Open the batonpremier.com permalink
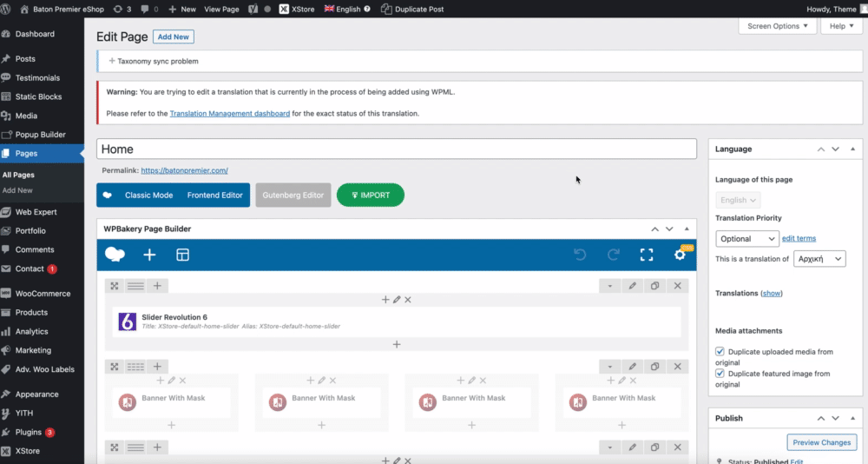This screenshot has width=868, height=464. pyautogui.click(x=184, y=170)
